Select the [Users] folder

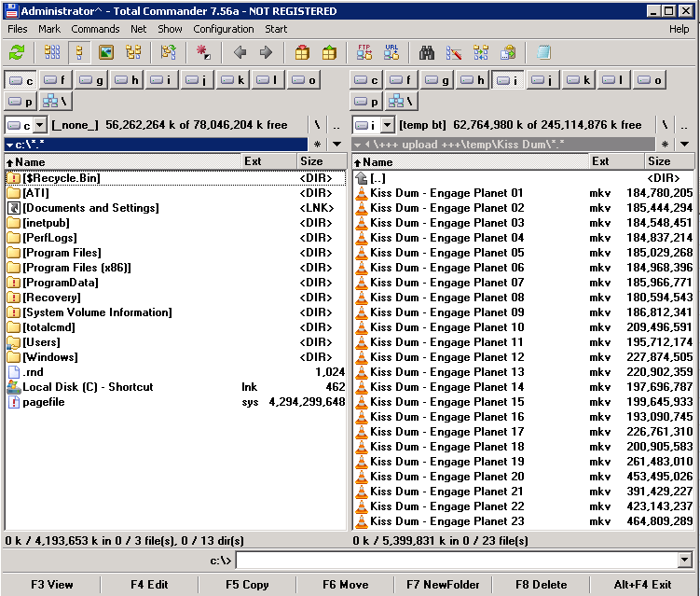click(x=175, y=342)
